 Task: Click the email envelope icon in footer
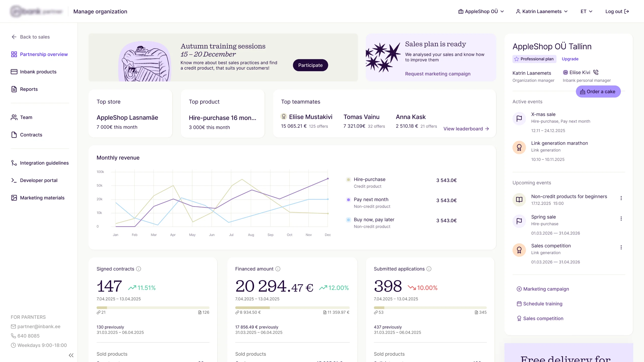tap(13, 327)
